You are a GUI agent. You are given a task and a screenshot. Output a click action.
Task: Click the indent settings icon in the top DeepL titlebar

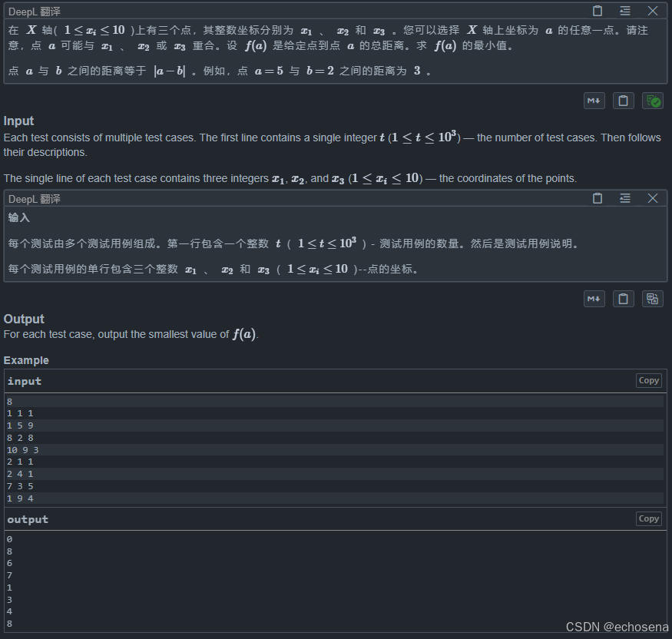coord(624,11)
